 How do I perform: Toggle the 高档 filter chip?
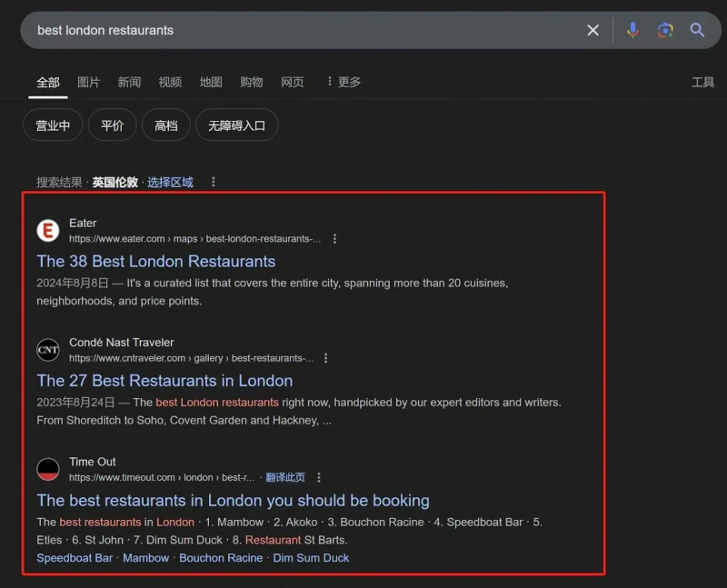coord(166,125)
